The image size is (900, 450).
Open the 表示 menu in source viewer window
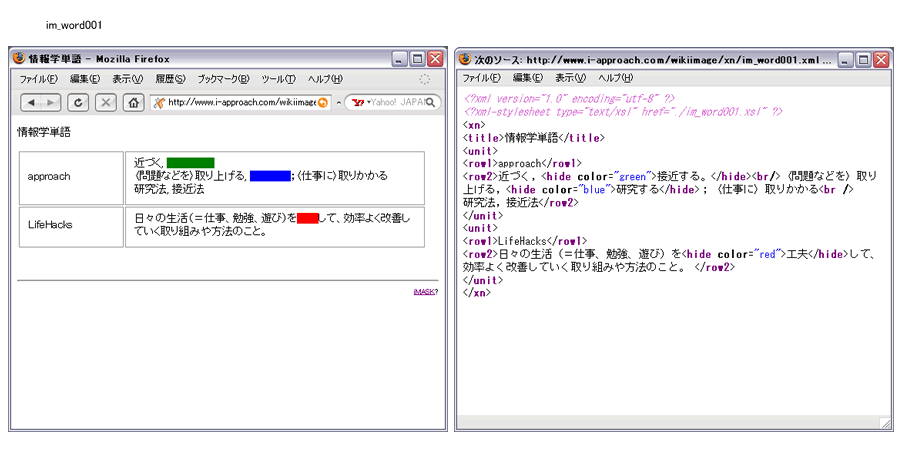[570, 79]
